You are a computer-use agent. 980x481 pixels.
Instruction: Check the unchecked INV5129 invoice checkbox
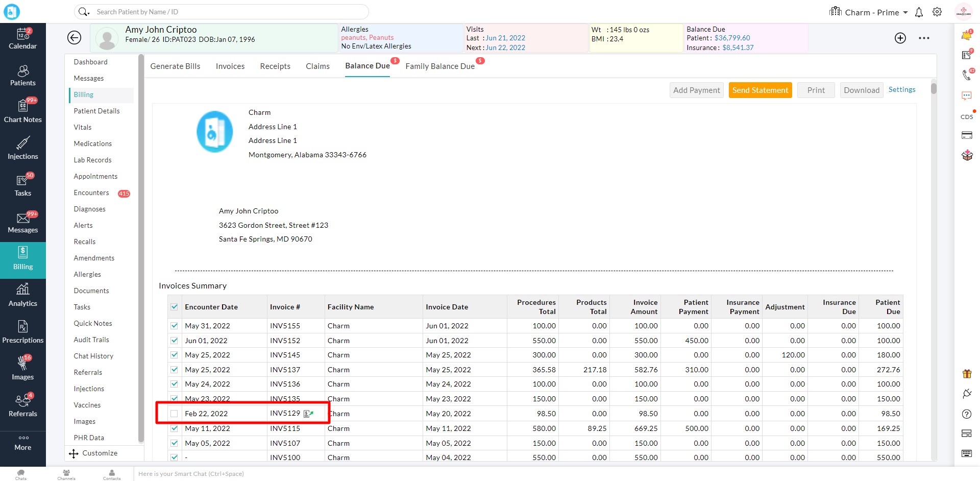[x=175, y=414]
